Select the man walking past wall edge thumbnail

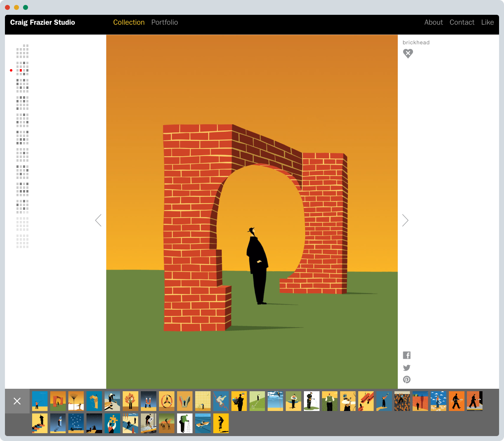(475, 401)
